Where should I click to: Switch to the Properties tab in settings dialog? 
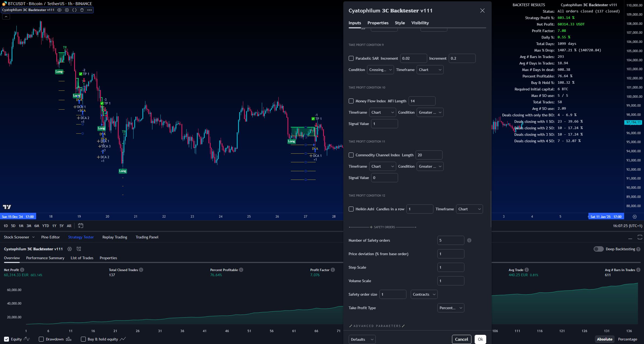pyautogui.click(x=378, y=23)
